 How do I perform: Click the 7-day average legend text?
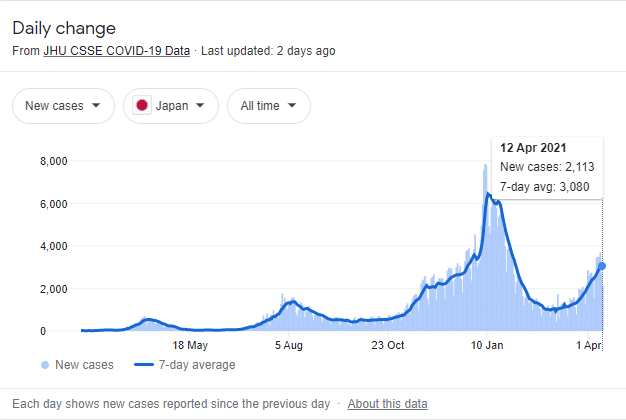[x=198, y=365]
